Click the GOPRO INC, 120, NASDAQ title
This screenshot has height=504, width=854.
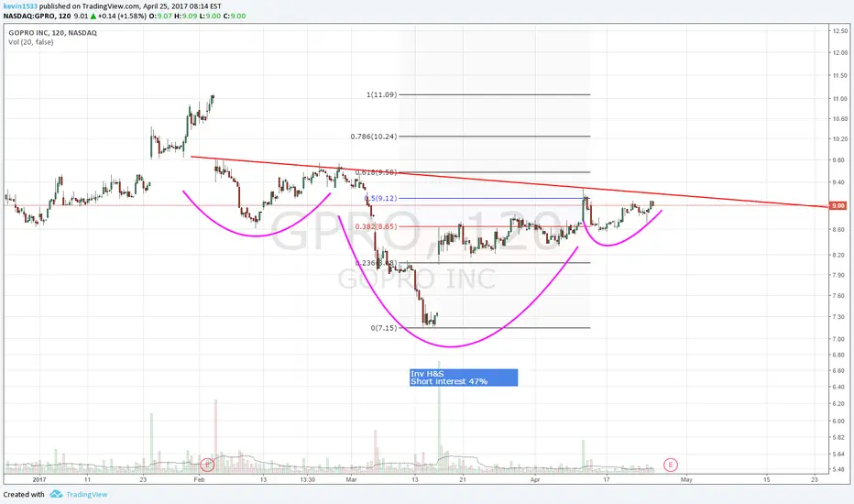tap(53, 33)
